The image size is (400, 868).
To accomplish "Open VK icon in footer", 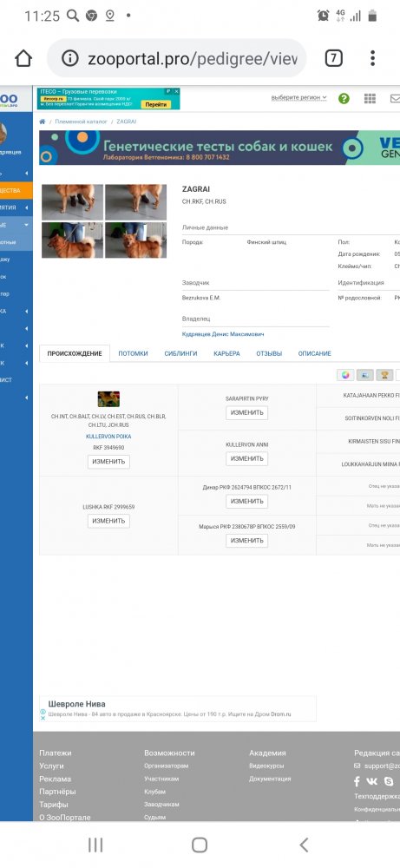I will tap(371, 781).
